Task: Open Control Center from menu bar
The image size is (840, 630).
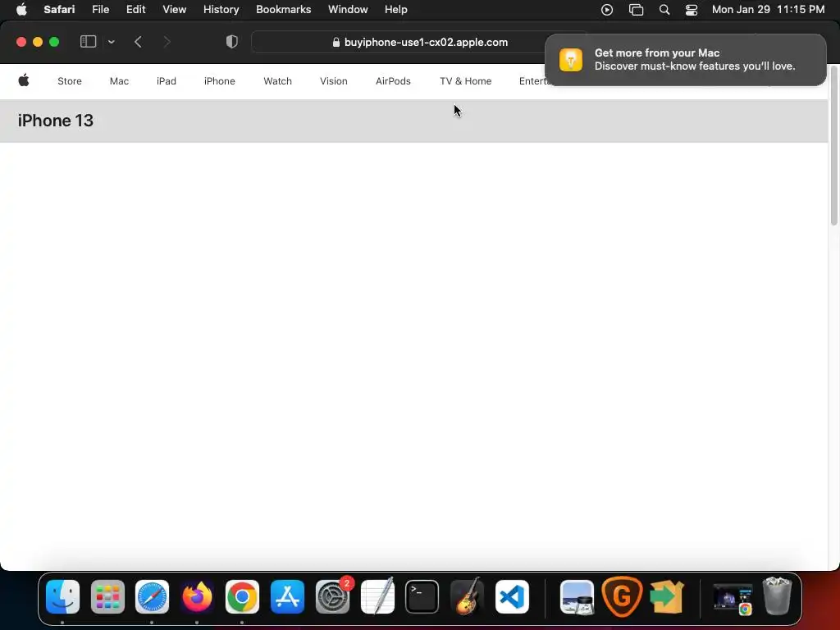Action: click(x=692, y=10)
